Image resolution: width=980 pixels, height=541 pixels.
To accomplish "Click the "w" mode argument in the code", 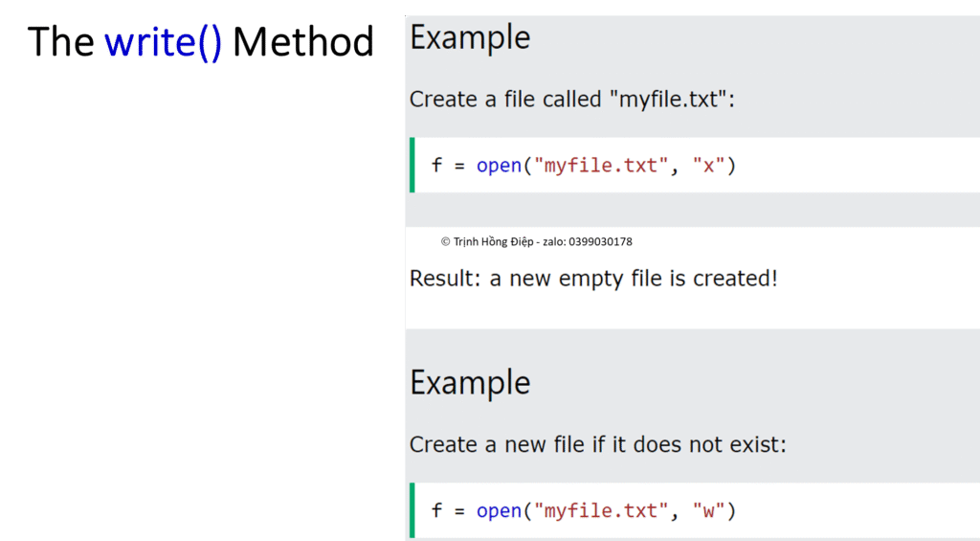I will [708, 510].
